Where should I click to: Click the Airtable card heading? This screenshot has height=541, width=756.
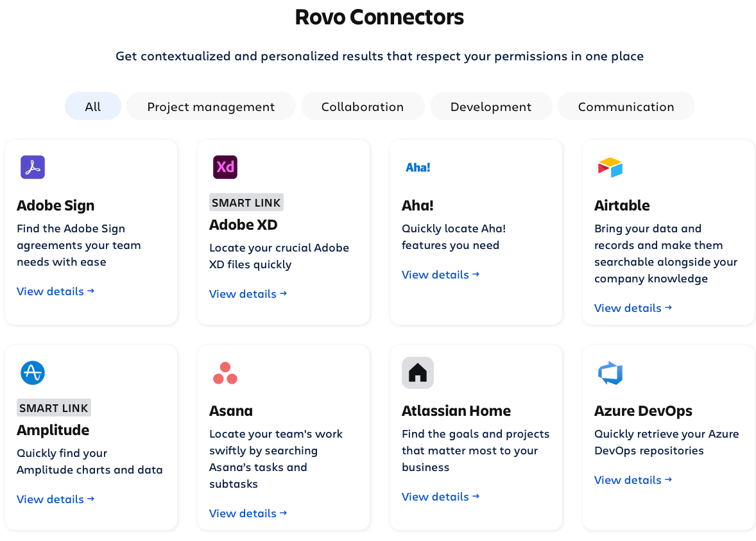(622, 205)
